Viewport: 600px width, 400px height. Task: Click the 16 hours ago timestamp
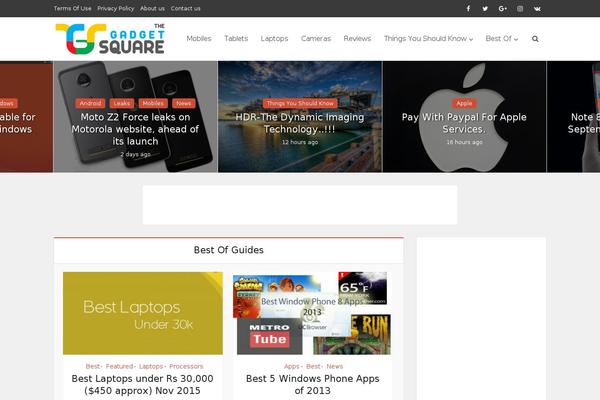pyautogui.click(x=464, y=142)
